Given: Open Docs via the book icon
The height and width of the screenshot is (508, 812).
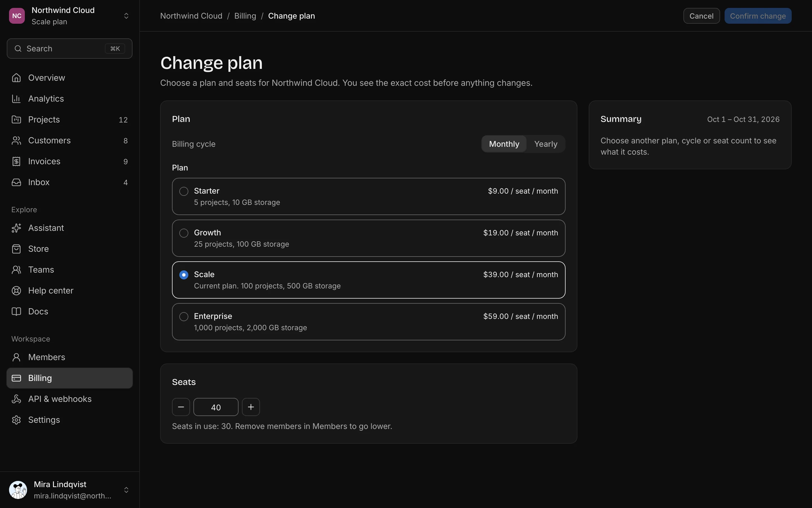Looking at the screenshot, I should coord(16,312).
